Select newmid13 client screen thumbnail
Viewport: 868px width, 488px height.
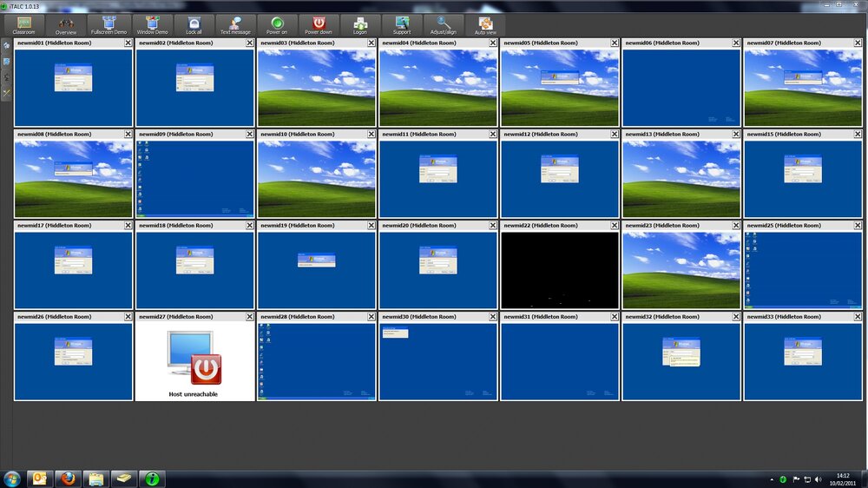click(x=681, y=179)
